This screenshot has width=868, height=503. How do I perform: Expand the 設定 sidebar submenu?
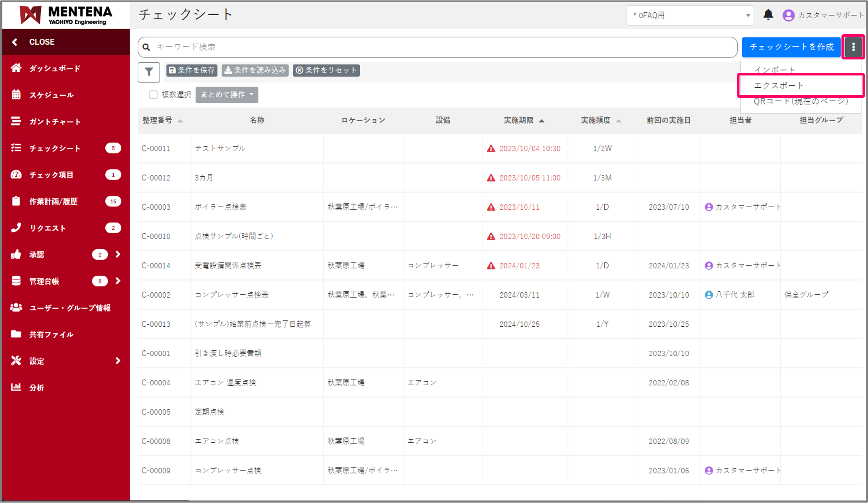click(118, 360)
